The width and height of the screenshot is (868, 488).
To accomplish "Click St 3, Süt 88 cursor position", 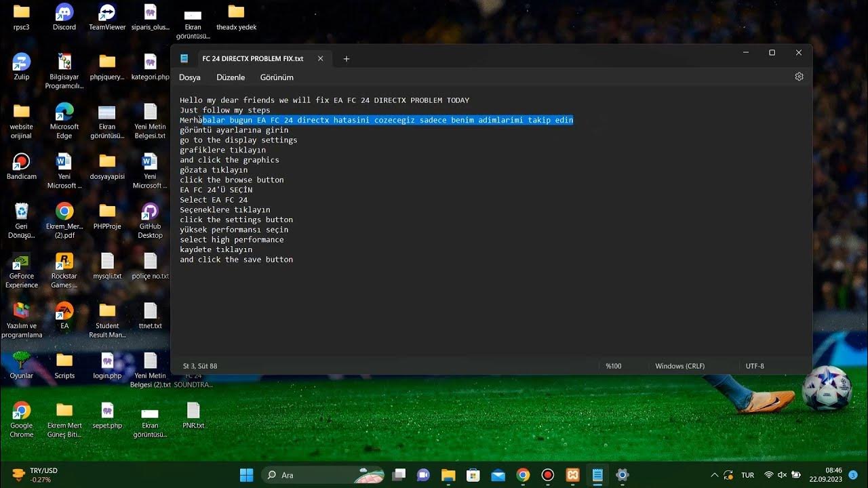I will coord(200,366).
